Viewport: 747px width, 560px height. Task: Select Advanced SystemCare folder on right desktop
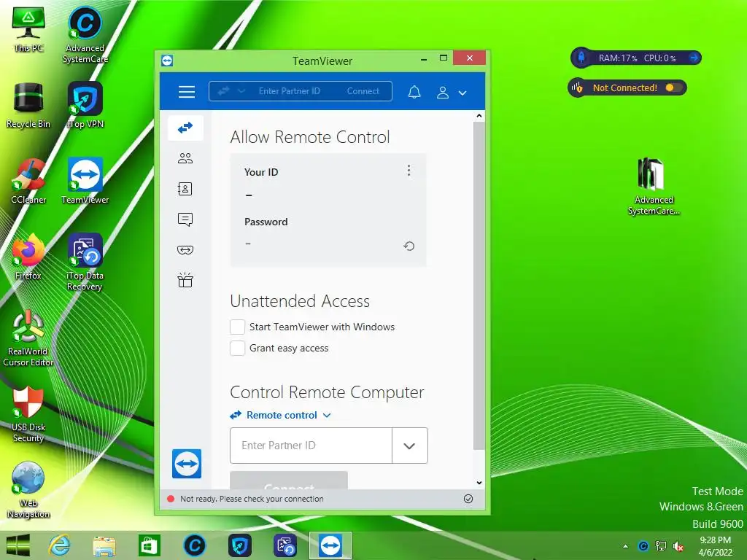653,187
